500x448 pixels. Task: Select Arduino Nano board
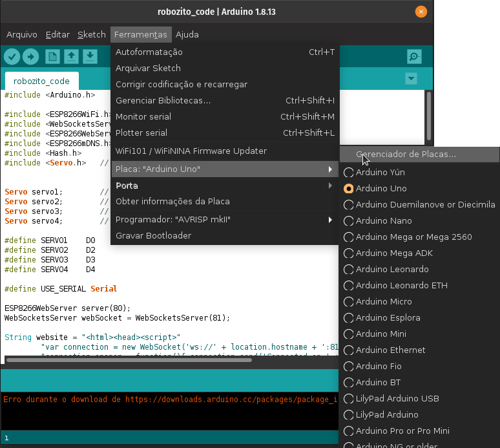pyautogui.click(x=420, y=221)
